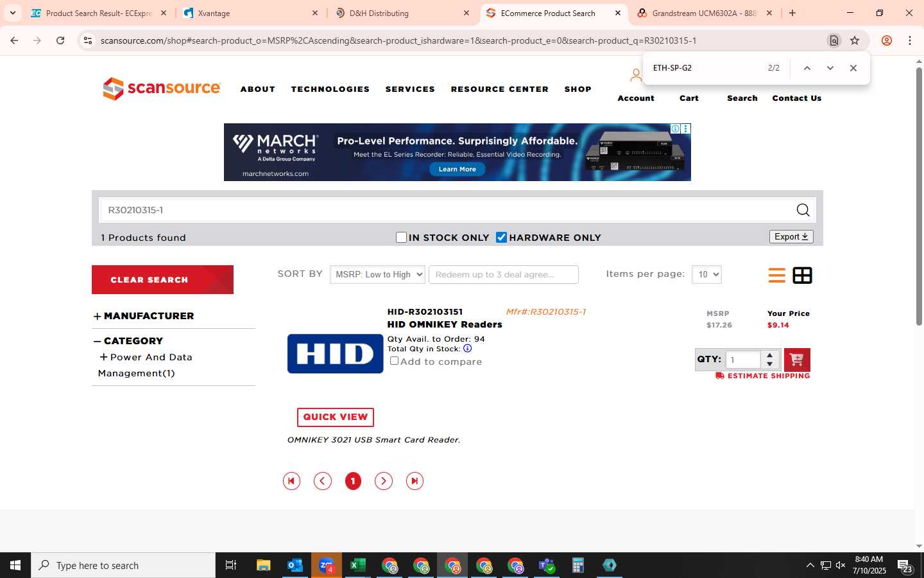Open Excel from the taskbar

click(x=357, y=565)
